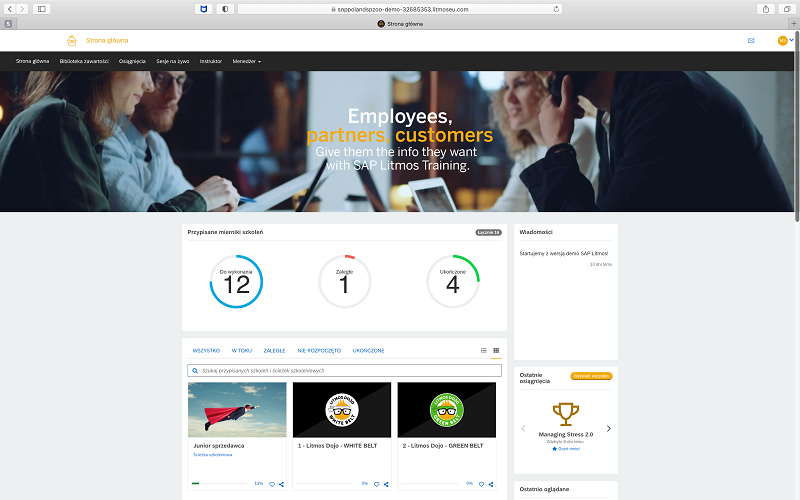Click the search magnifier icon
The image size is (800, 500).
[195, 371]
